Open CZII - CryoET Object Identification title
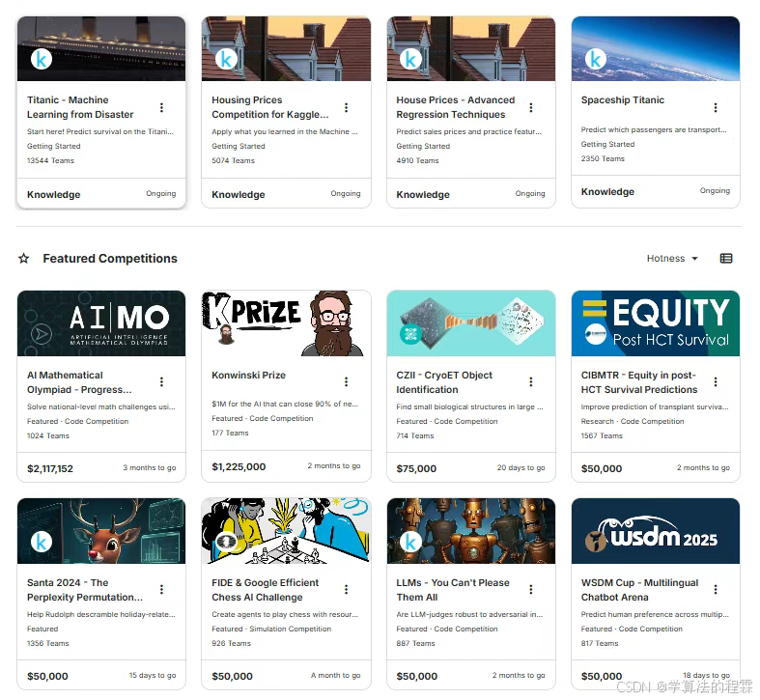This screenshot has height=700, width=760. pyautogui.click(x=444, y=382)
